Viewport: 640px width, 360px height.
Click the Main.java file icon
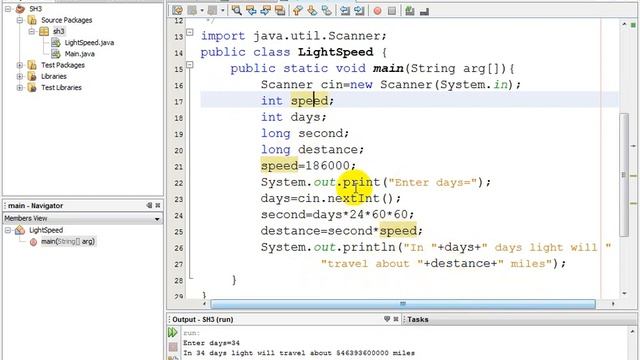(56, 54)
